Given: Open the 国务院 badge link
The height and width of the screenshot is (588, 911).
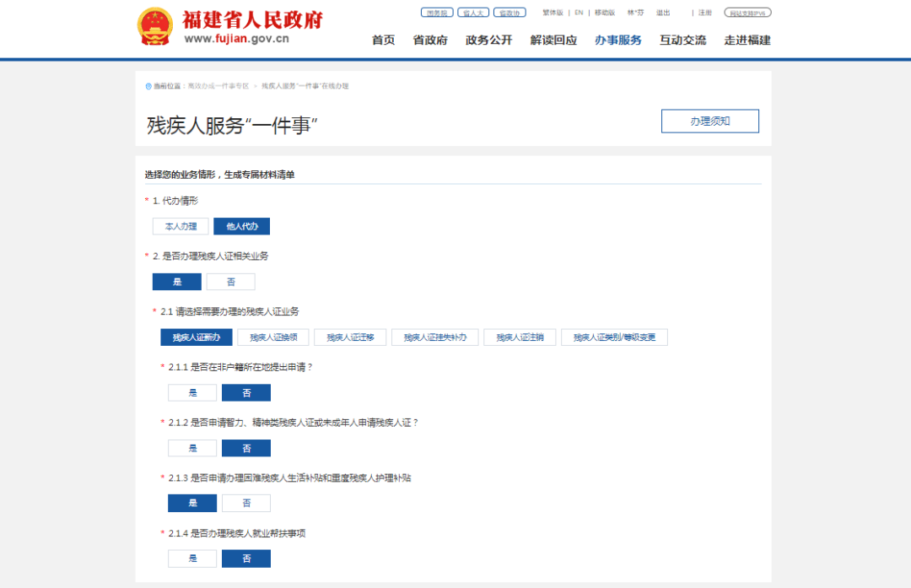Looking at the screenshot, I should [436, 13].
